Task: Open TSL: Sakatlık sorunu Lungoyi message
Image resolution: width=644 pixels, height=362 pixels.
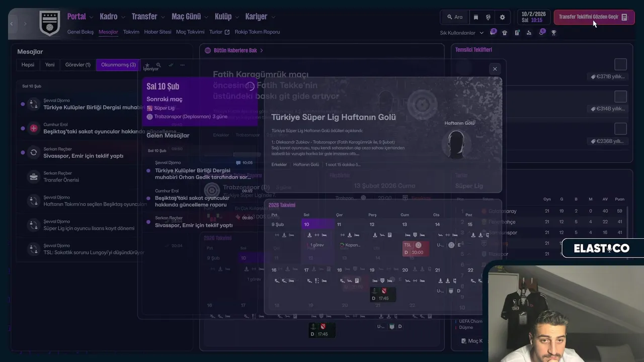Action: pos(80,249)
